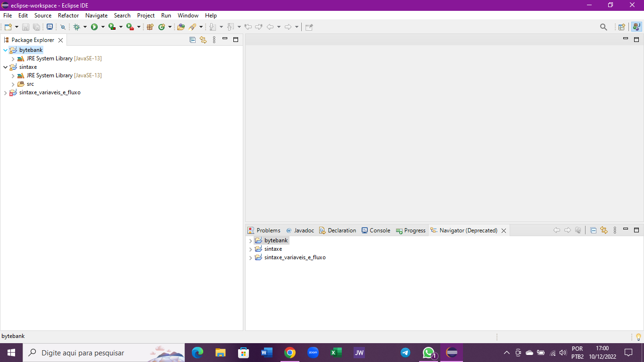The width and height of the screenshot is (644, 362).
Task: Click the Last Edit Location icon
Action: (x=248, y=27)
